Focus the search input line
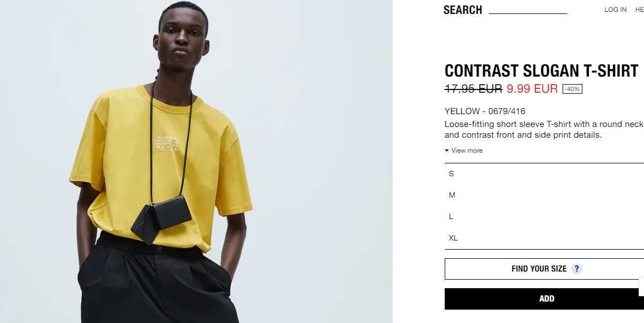This screenshot has width=644, height=323. click(x=528, y=10)
